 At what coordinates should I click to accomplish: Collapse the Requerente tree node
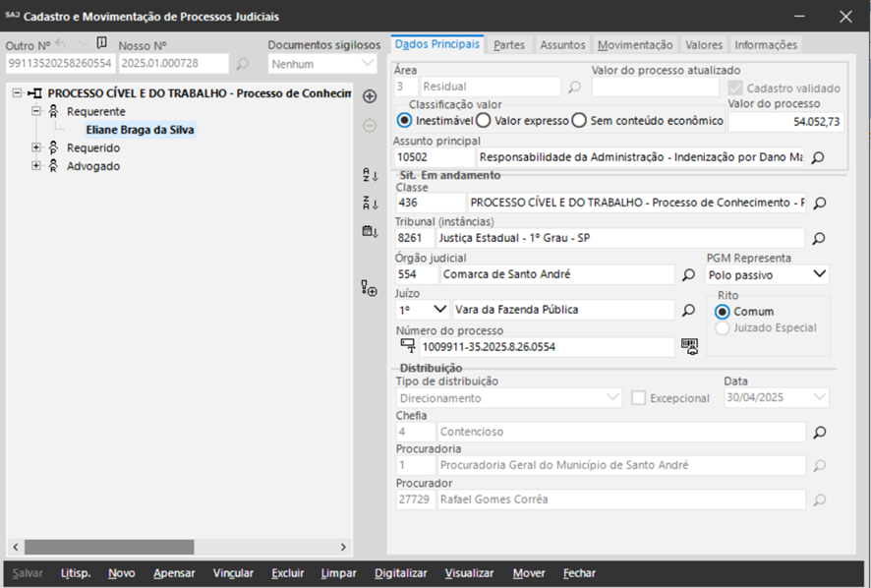[37, 111]
